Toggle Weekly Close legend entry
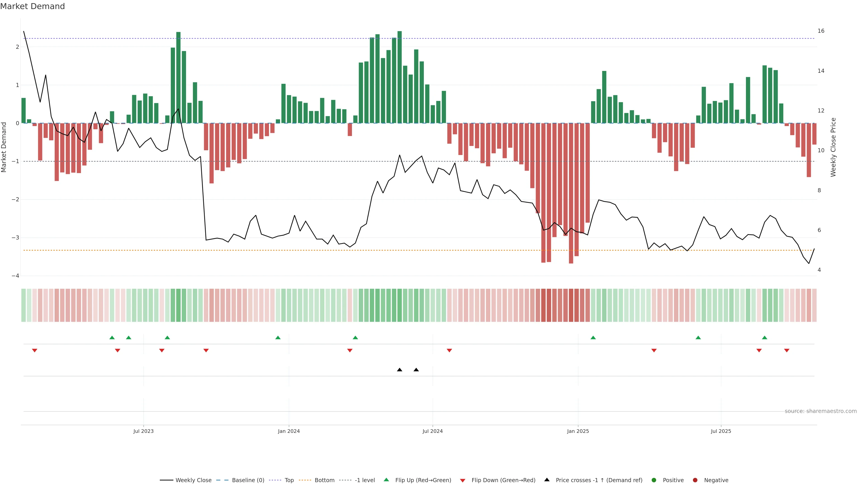The width and height of the screenshot is (868, 488). click(193, 480)
